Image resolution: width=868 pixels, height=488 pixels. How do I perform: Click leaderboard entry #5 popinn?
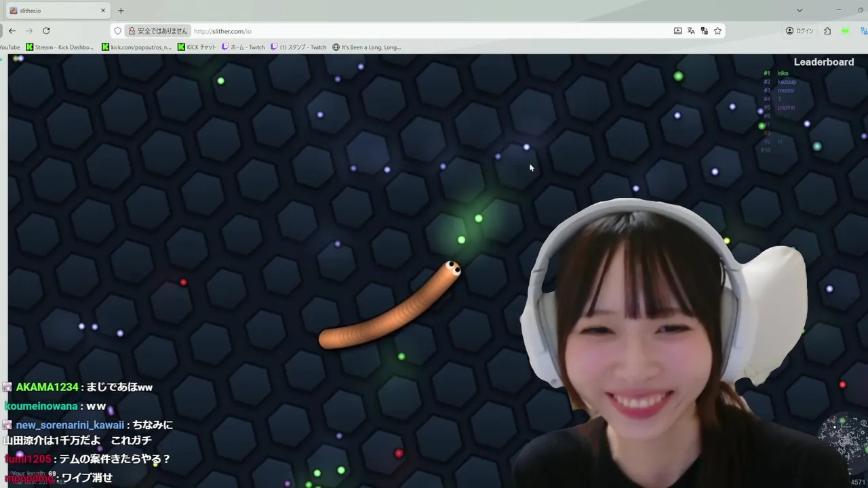(779, 108)
